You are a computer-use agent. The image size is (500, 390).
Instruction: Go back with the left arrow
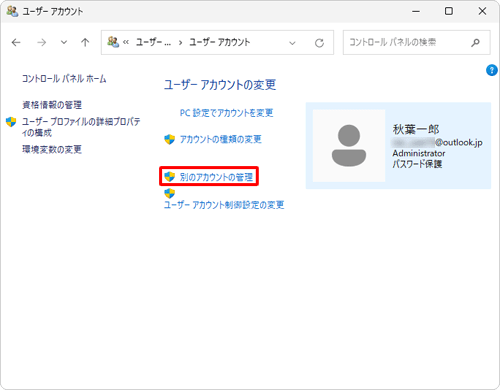click(x=16, y=42)
